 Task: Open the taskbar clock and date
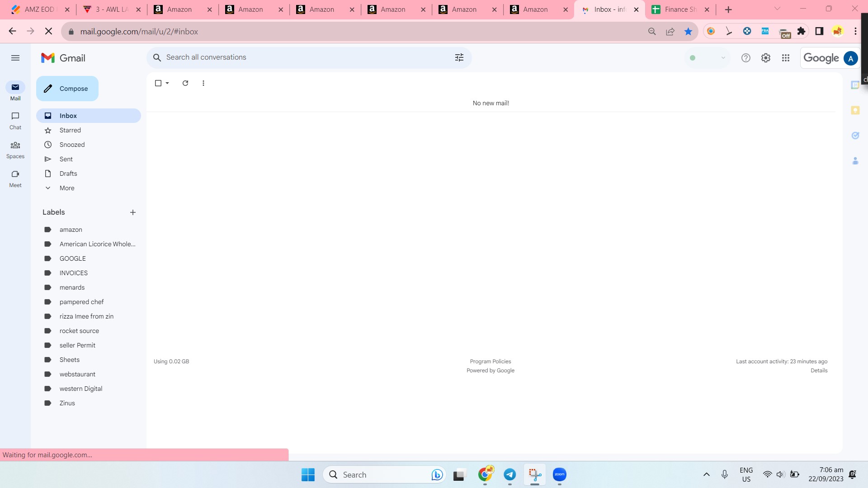(826, 474)
